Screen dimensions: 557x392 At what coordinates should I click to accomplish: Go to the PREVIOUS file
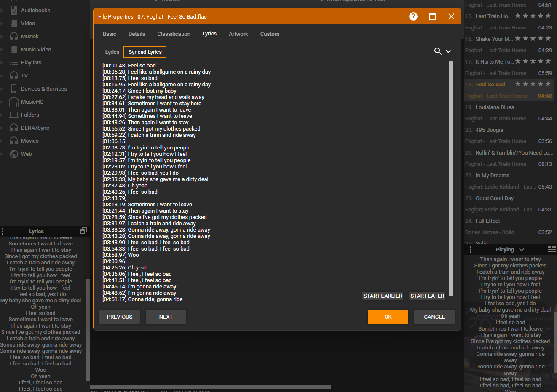coord(120,317)
